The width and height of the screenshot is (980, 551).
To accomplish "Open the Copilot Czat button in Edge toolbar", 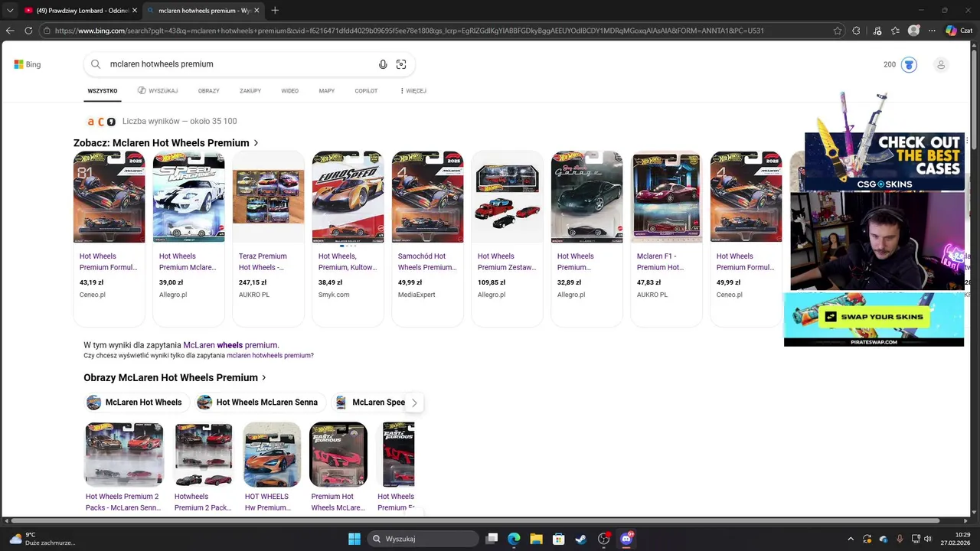I will point(959,31).
